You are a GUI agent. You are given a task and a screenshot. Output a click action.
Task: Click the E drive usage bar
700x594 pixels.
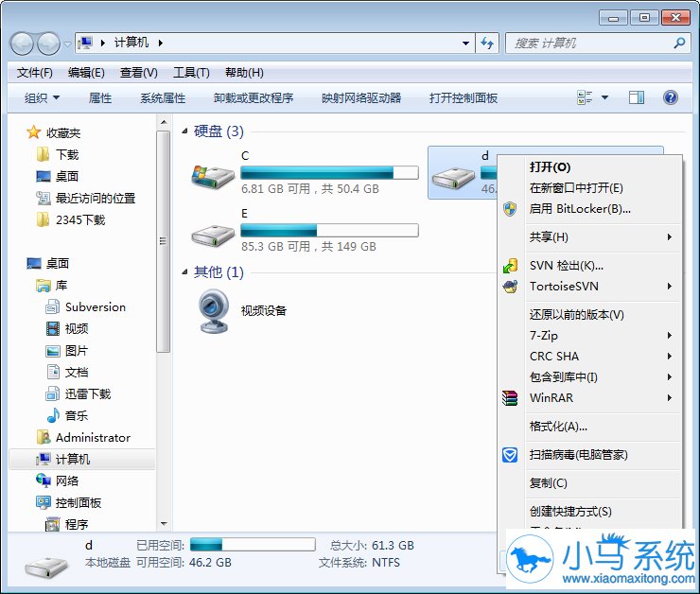coord(329,230)
